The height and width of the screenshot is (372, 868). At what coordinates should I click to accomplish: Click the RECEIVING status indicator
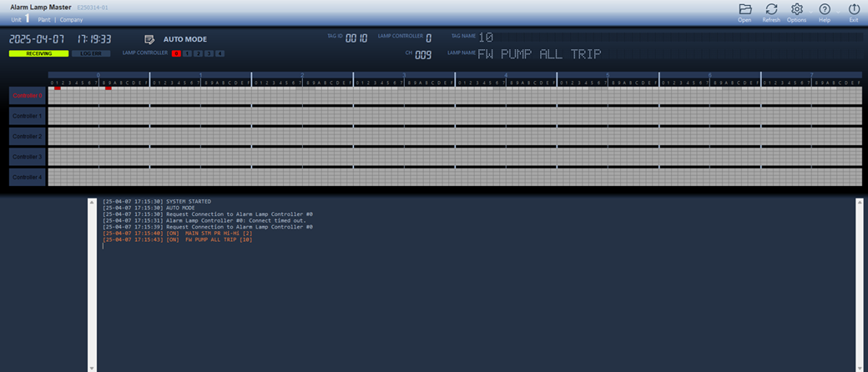click(38, 53)
